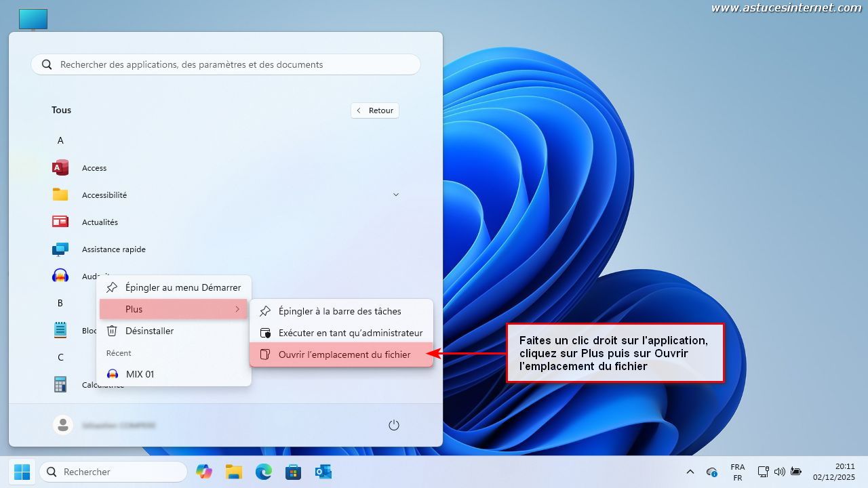
Task: Launch Assistance rapide app
Action: tap(113, 249)
